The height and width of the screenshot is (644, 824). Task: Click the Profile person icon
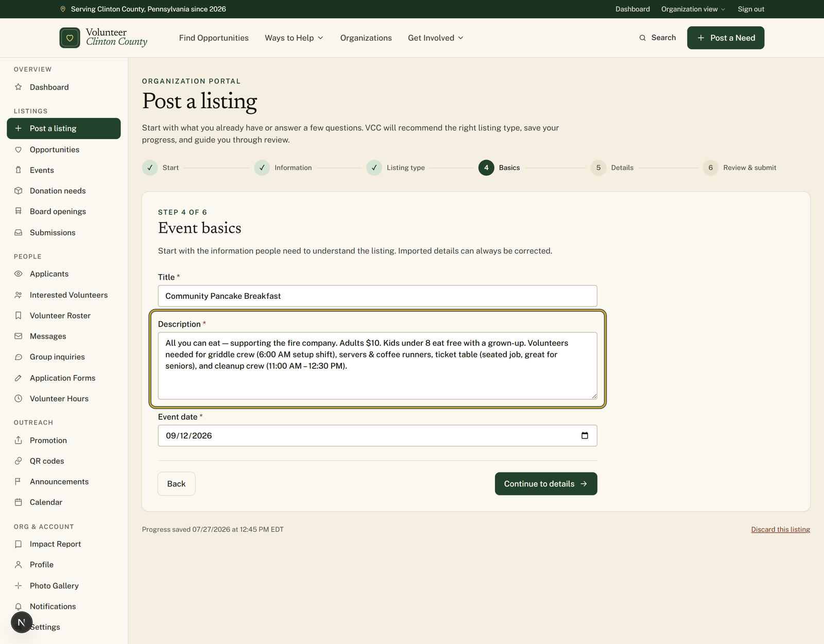coord(19,565)
